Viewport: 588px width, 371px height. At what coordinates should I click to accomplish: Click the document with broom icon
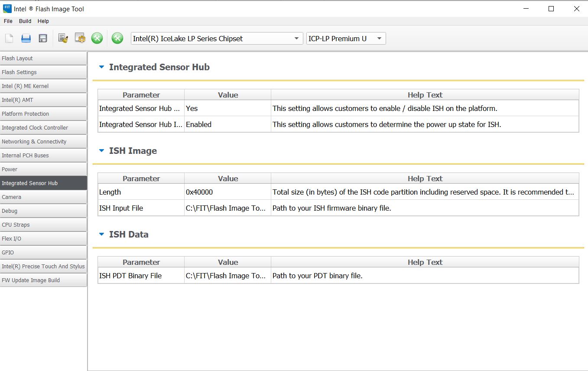pos(63,38)
